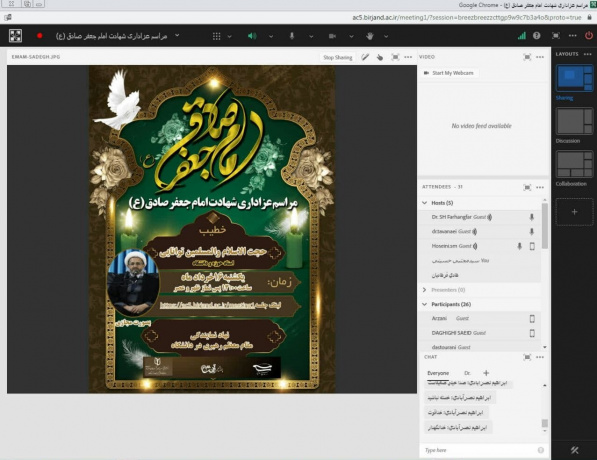Toggle the webcam icon in top bar
This screenshot has width=597, height=460.
[x=332, y=36]
